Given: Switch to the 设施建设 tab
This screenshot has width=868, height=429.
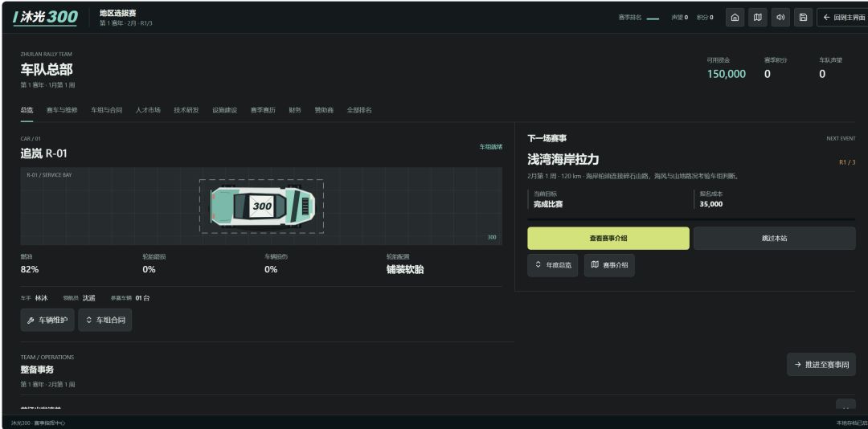Looking at the screenshot, I should coord(224,110).
